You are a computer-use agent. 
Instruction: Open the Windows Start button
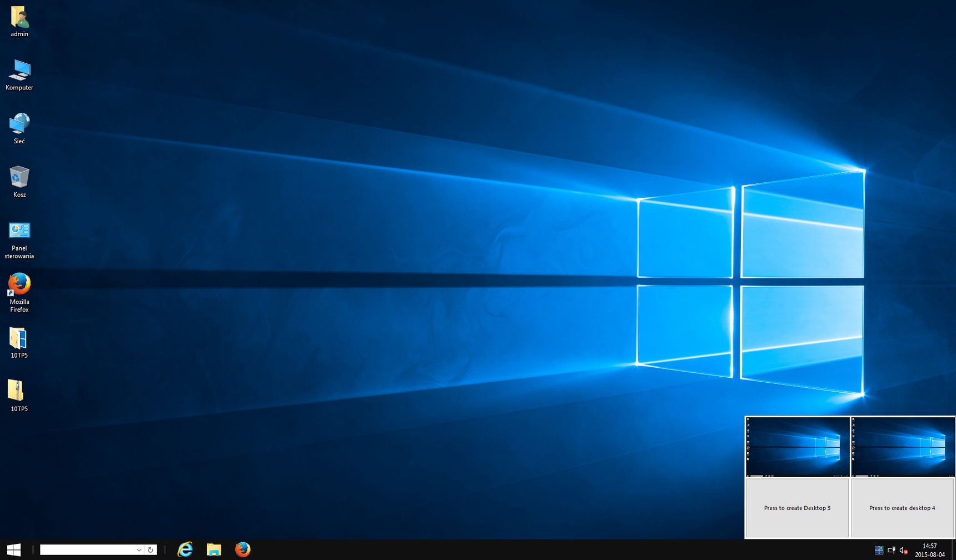click(13, 550)
